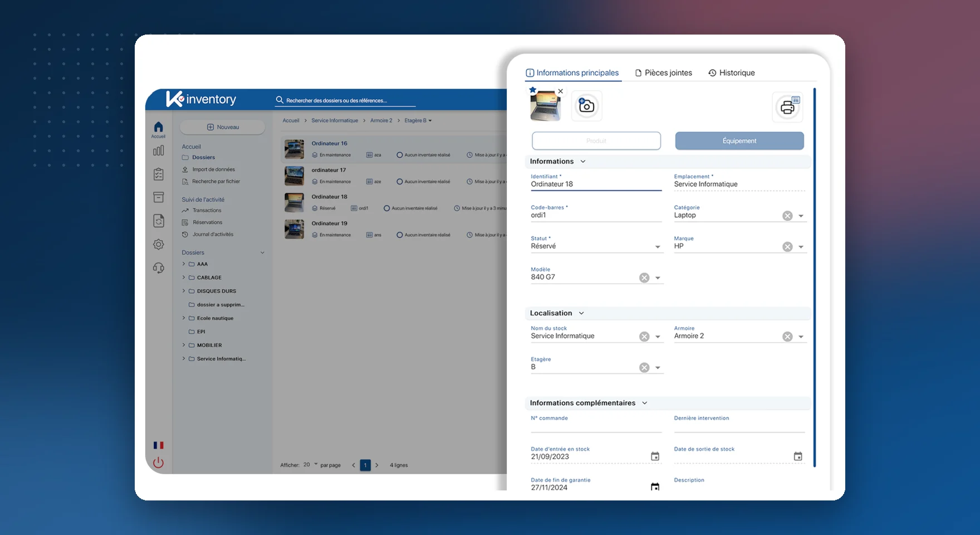Viewport: 980px width, 535px height.
Task: Open calendar for Date de sortie de stock
Action: click(798, 456)
